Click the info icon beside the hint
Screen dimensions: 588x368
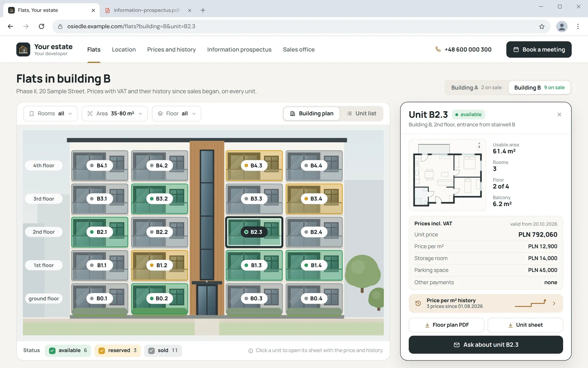pyautogui.click(x=251, y=351)
